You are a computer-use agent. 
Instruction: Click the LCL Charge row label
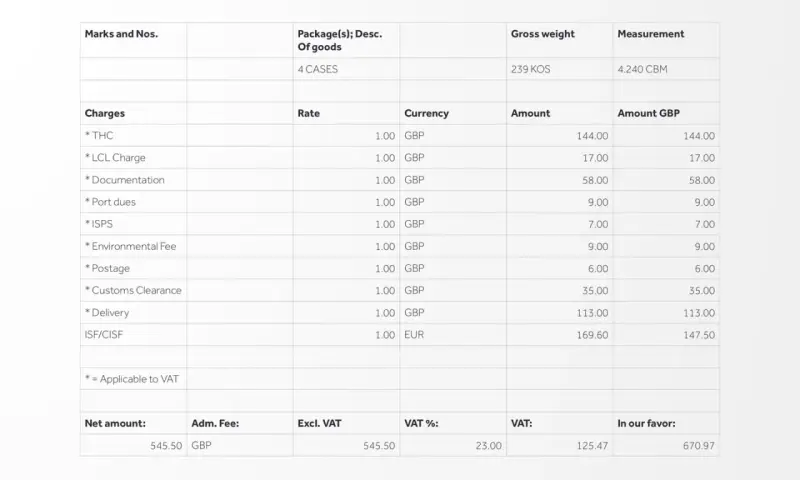coord(115,158)
